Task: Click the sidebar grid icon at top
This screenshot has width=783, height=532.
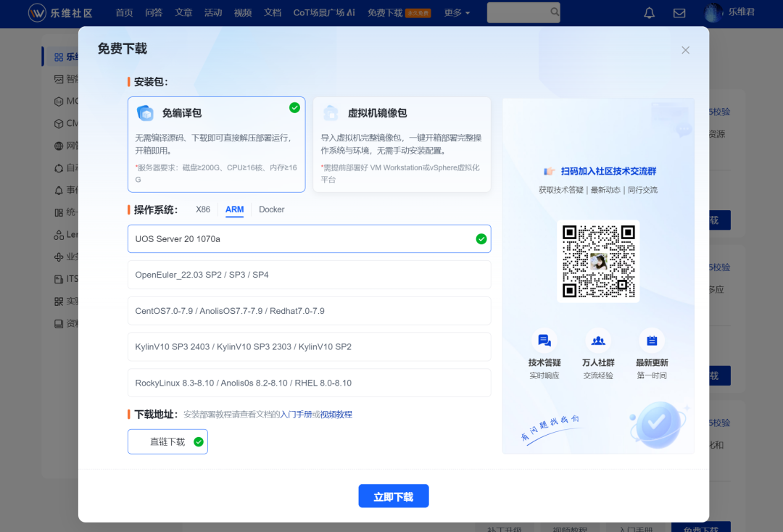Action: click(x=59, y=57)
